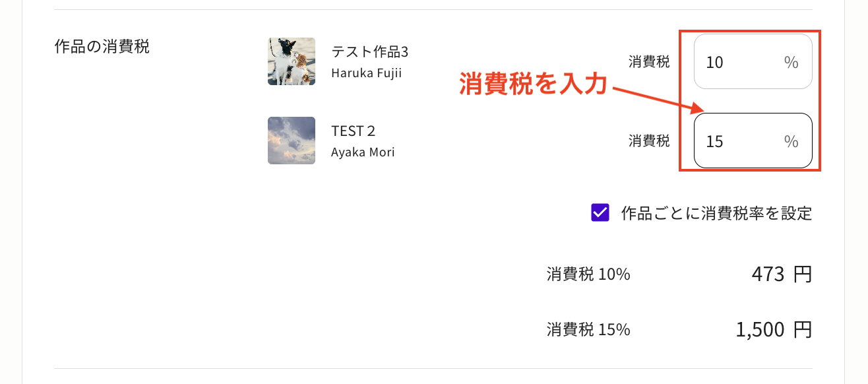Click the % suffix in the 15 field
Viewport: 868px width, 384px height.
coord(791,142)
